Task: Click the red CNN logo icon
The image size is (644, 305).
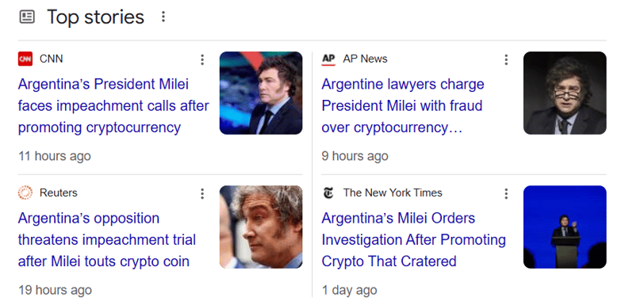Action: [25, 59]
